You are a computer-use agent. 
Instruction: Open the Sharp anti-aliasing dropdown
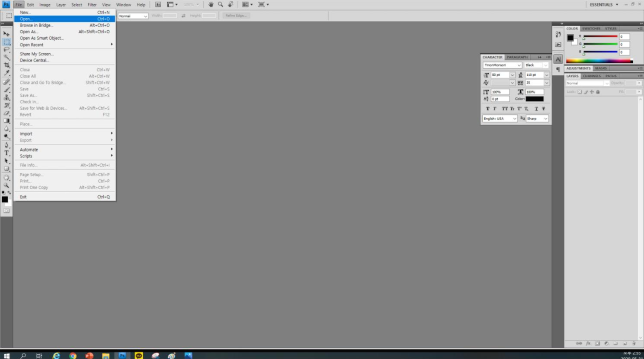click(537, 118)
